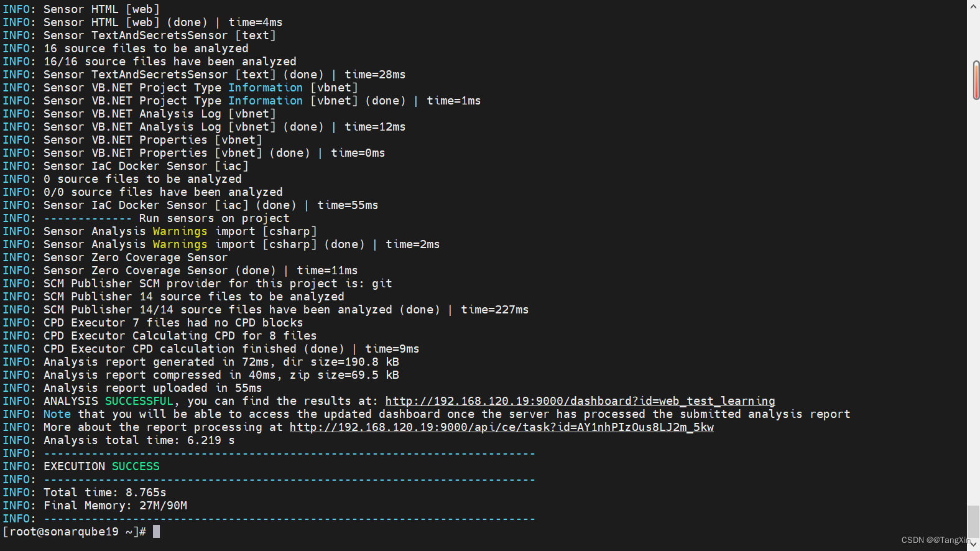The image size is (980, 551).
Task: Click the CSDN @@TangXin watermark
Action: (935, 540)
